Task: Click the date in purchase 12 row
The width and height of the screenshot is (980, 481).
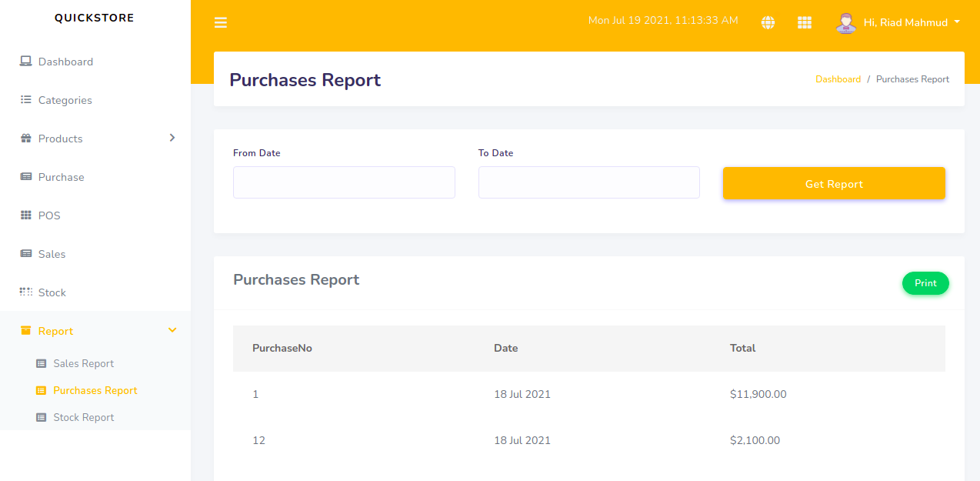Action: pos(522,440)
